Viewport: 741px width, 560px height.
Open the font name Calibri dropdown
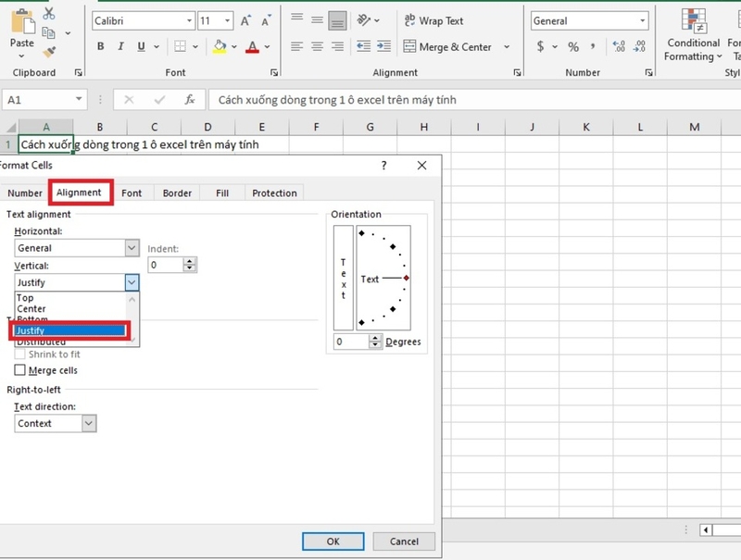(x=189, y=20)
